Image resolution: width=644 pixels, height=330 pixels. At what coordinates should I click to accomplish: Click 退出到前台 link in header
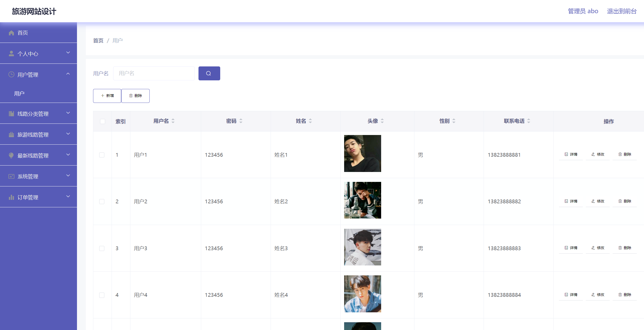click(621, 11)
